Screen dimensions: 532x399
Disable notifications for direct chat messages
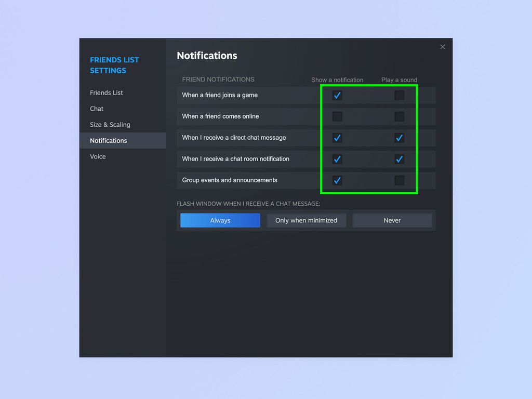[337, 138]
